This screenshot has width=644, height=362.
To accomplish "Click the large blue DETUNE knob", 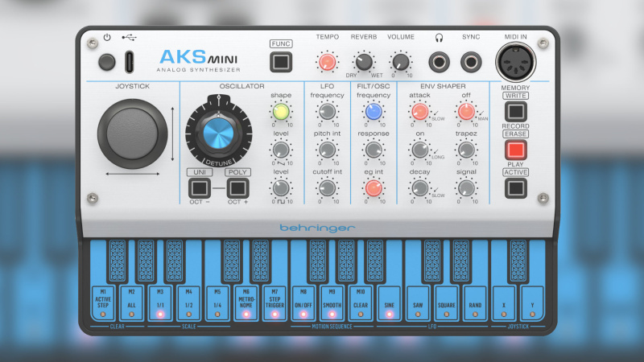I will [x=218, y=133].
